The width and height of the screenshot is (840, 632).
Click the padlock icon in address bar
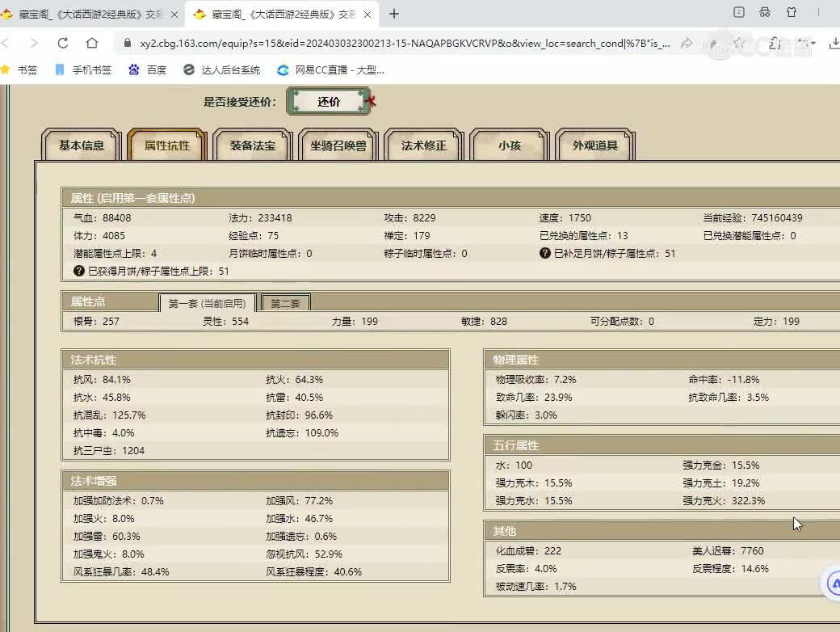pyautogui.click(x=128, y=44)
